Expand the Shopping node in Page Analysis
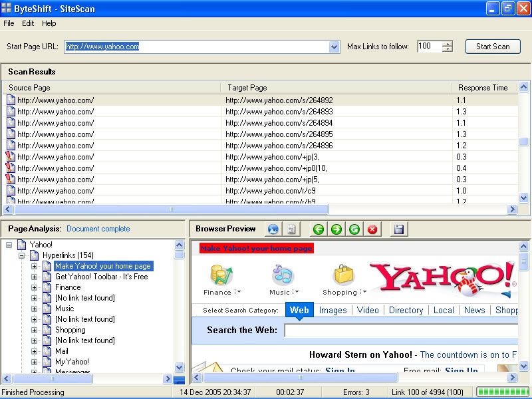Viewport: 532px width, 399px height. (35, 330)
